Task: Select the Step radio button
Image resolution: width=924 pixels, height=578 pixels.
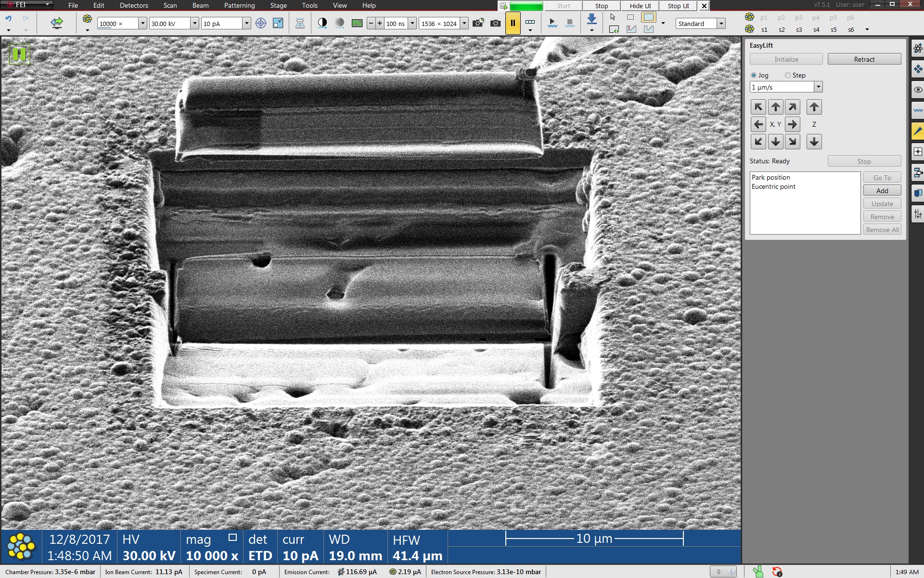Action: click(788, 75)
